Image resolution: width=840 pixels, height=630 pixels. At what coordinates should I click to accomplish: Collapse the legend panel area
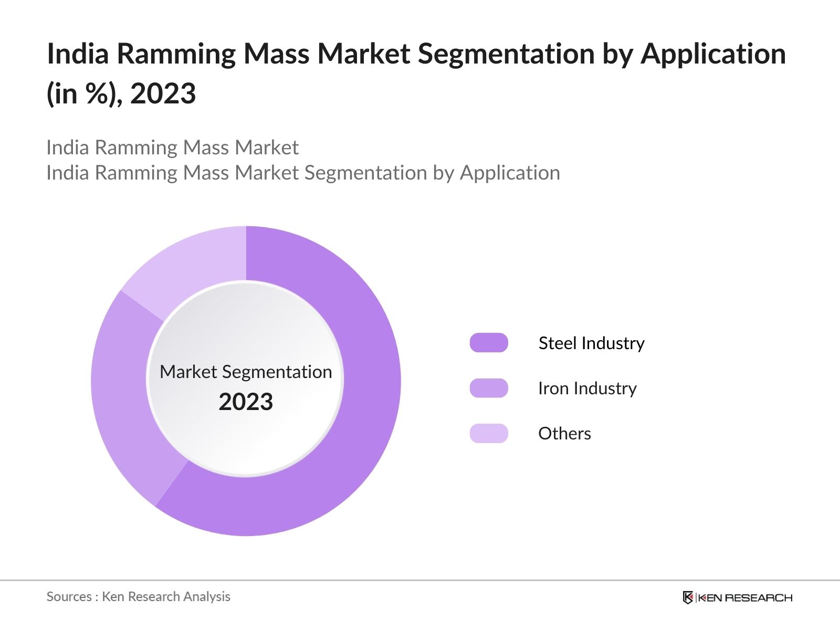click(556, 388)
